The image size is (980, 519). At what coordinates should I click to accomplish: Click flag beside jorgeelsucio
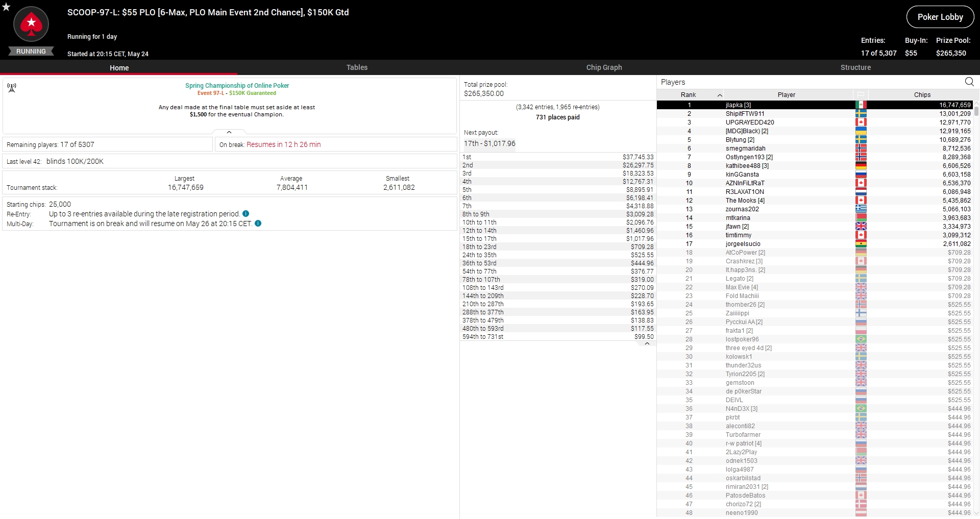pos(861,244)
